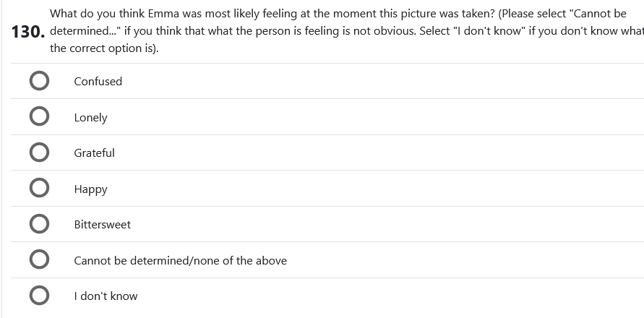Viewport: 644px width, 318px height.
Task: Select the 'Cannot be determined/none of the above' radio
Action: [x=40, y=260]
